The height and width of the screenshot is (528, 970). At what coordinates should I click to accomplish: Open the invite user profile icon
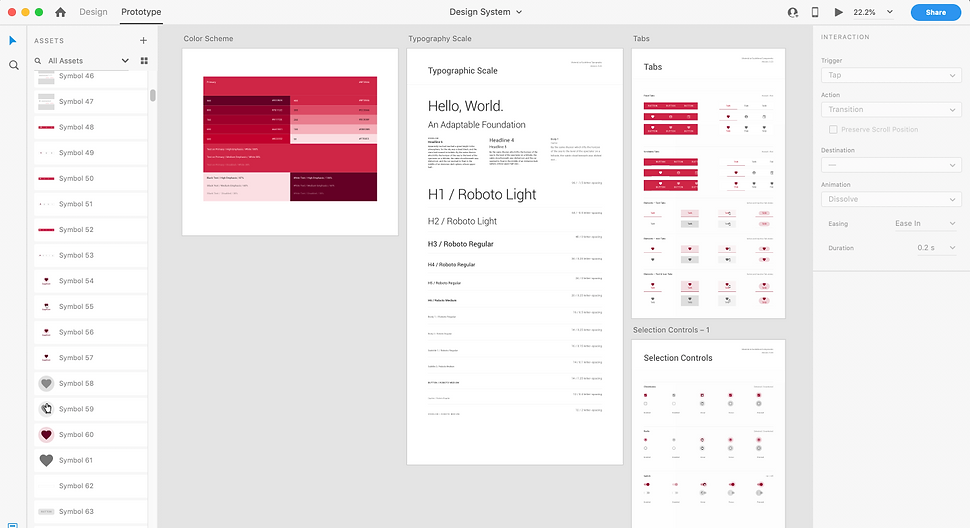[x=792, y=12]
